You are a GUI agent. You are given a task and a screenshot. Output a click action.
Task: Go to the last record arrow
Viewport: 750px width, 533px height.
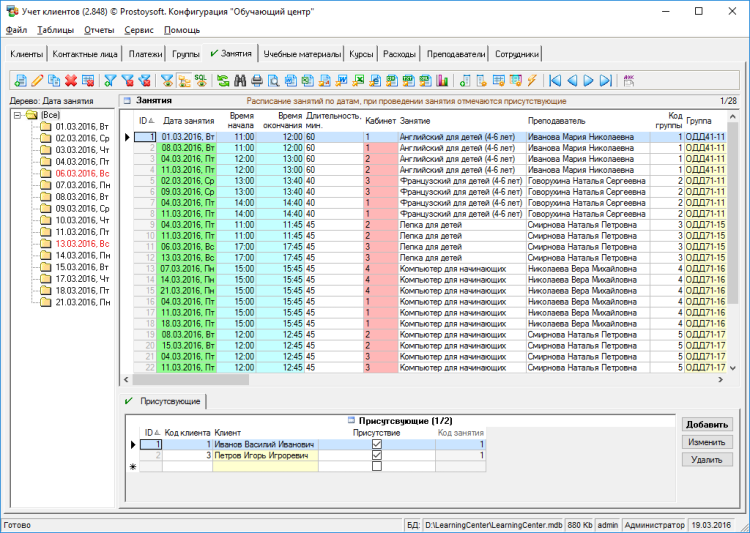607,80
